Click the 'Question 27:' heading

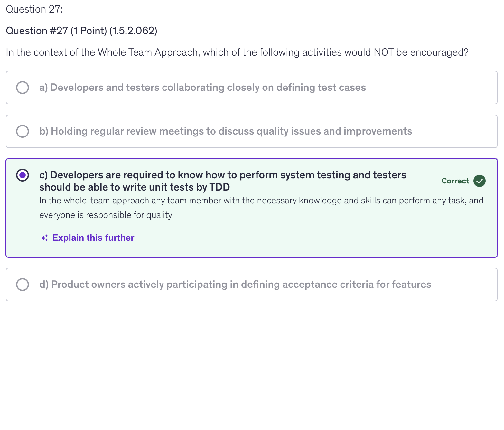point(34,9)
